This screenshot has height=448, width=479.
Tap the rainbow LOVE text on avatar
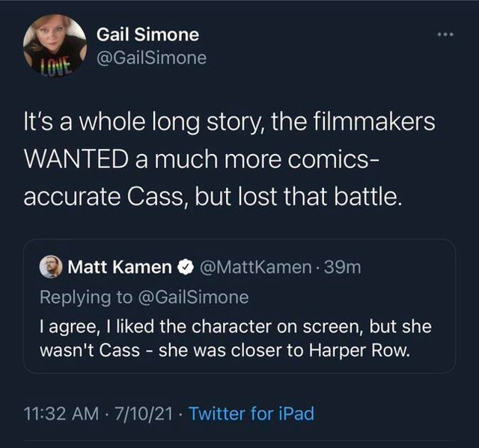tap(56, 67)
